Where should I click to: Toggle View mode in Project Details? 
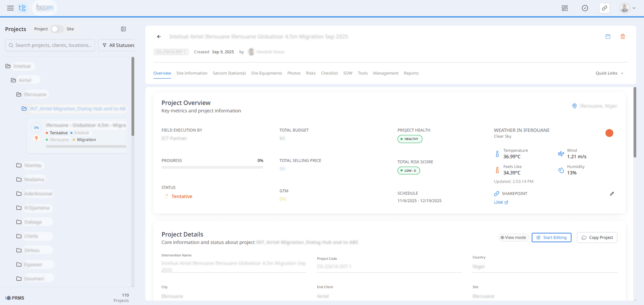(x=513, y=238)
